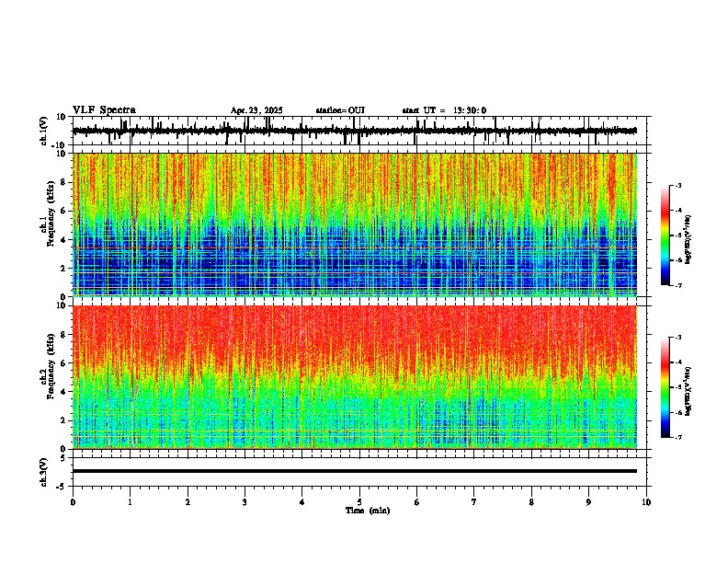Click the "8" tick on ch.1 frequency axis
The image size is (728, 563).
pyautogui.click(x=64, y=182)
